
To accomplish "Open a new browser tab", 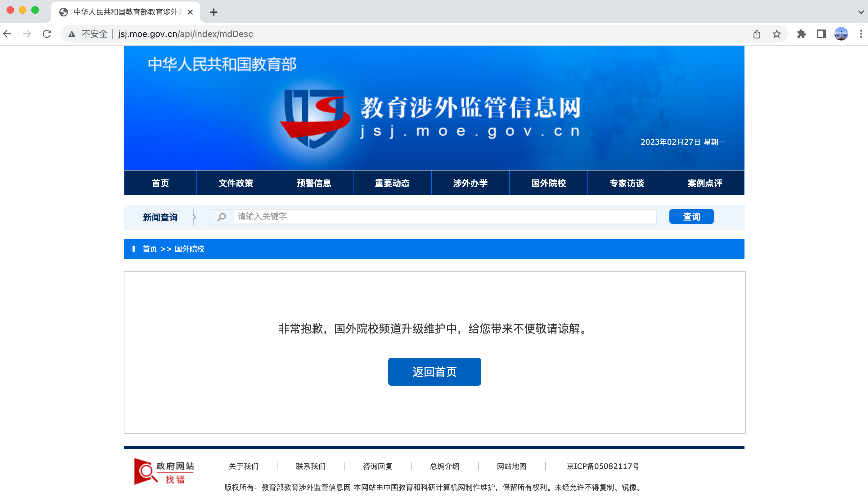I will pos(214,12).
